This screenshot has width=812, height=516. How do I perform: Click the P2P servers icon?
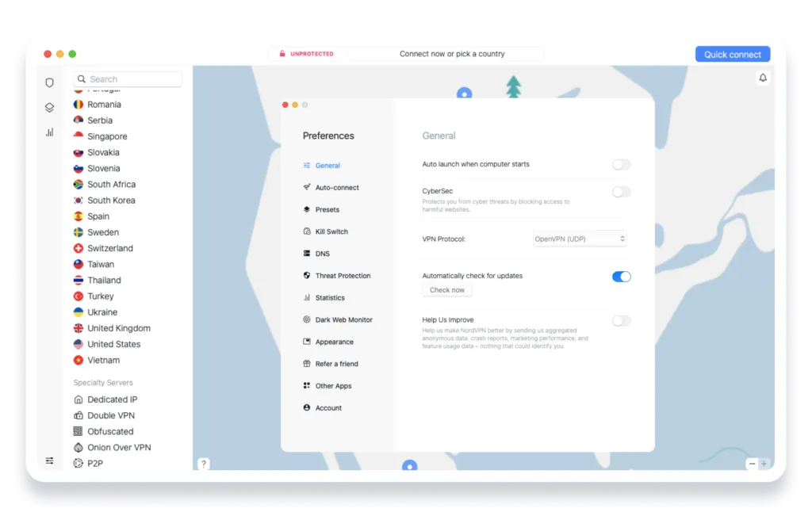click(x=79, y=463)
